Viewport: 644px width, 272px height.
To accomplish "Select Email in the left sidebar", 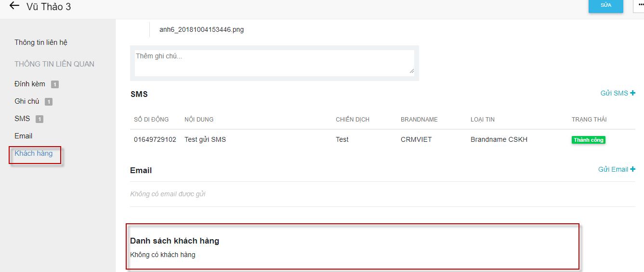I will [24, 136].
